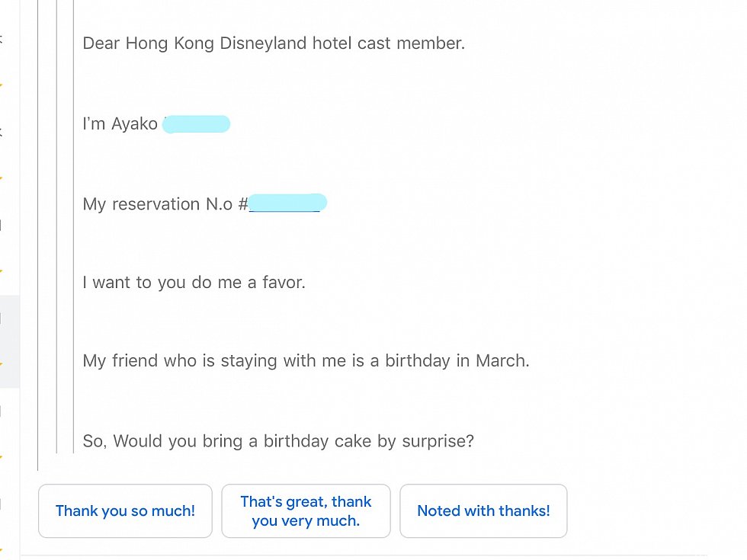Click the "My reservation N.o" text
This screenshot has width=747, height=560.
[158, 204]
